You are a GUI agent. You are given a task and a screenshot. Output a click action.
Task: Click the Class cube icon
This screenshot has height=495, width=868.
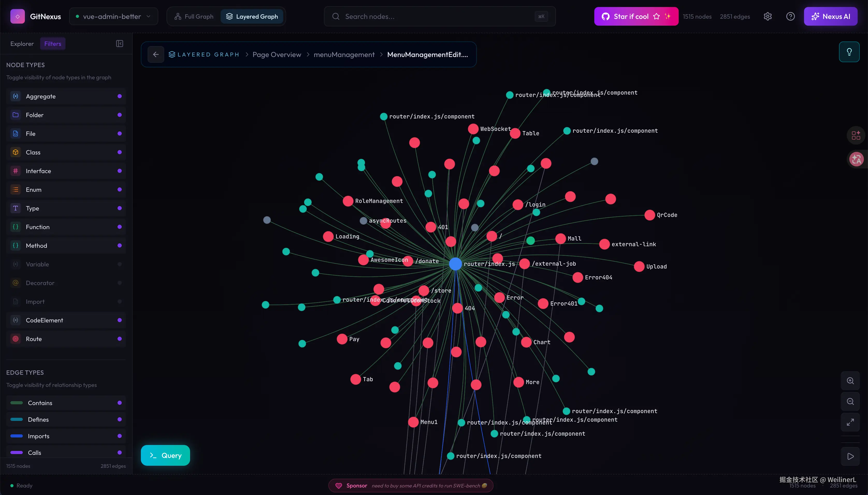click(16, 152)
